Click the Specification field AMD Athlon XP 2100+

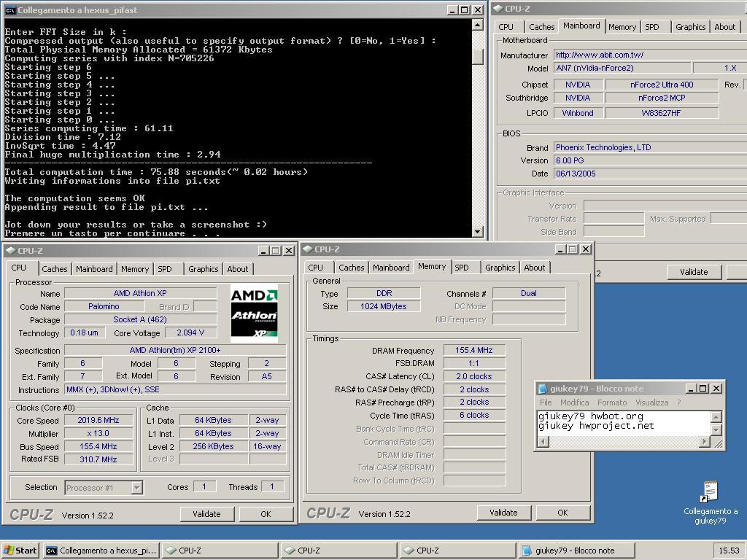click(x=175, y=351)
